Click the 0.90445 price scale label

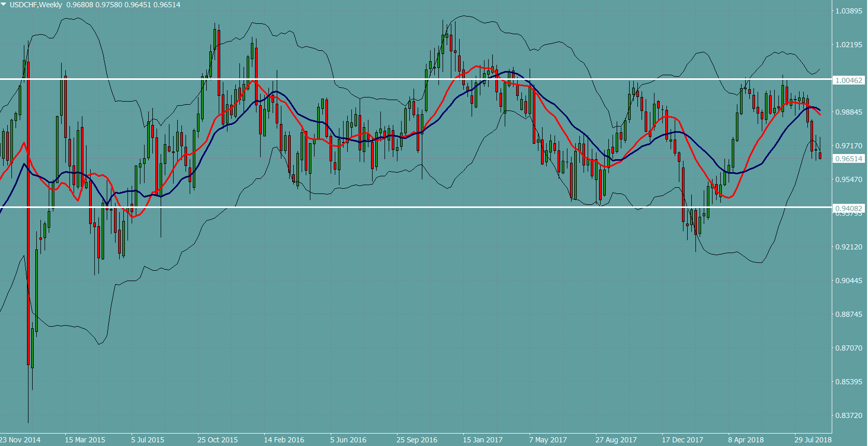849,281
